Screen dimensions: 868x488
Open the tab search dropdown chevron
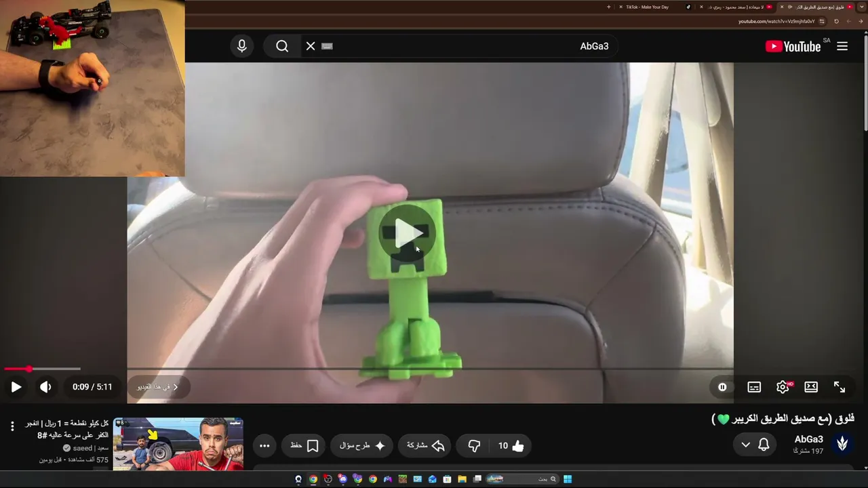(x=862, y=7)
